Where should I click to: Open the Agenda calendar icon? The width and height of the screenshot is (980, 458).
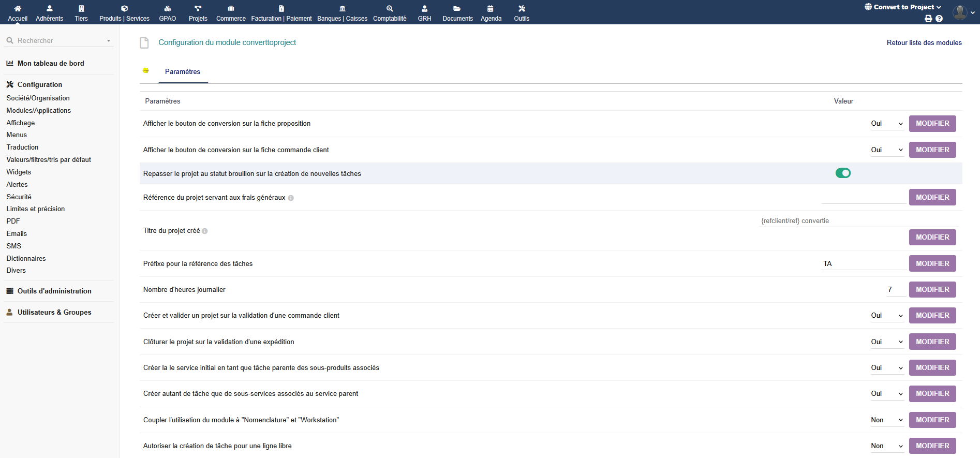pyautogui.click(x=491, y=9)
